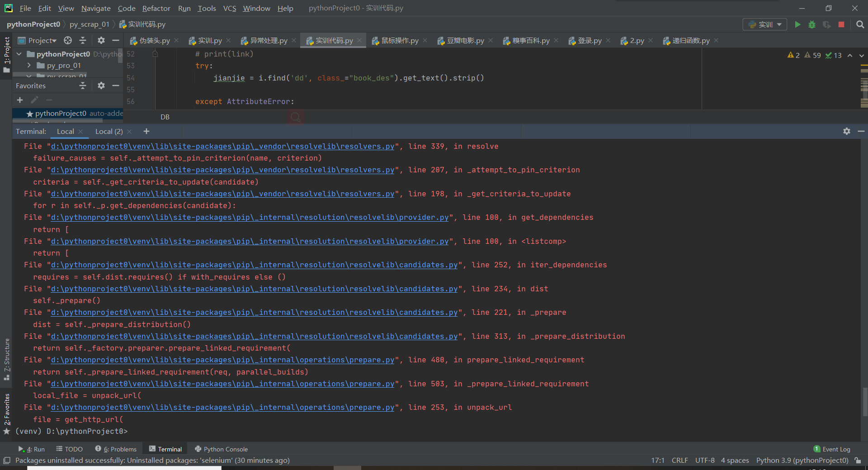
Task: Toggle tool window bars icon bottom-left
Action: pyautogui.click(x=7, y=461)
